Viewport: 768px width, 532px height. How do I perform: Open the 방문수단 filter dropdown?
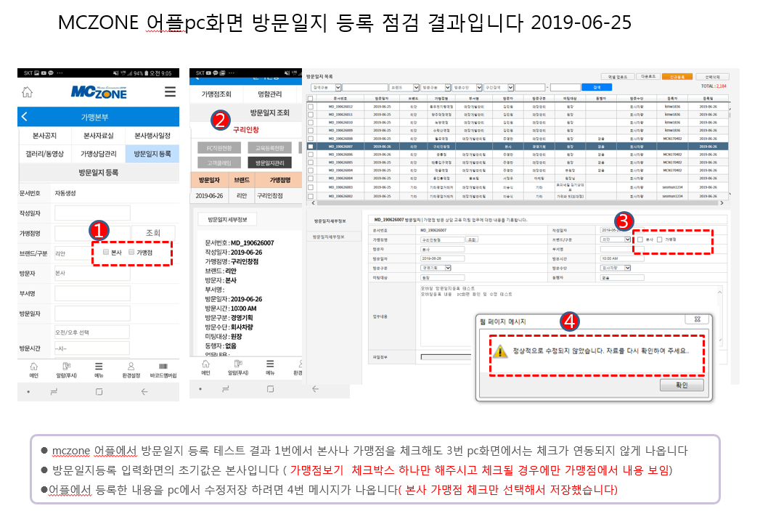click(467, 87)
